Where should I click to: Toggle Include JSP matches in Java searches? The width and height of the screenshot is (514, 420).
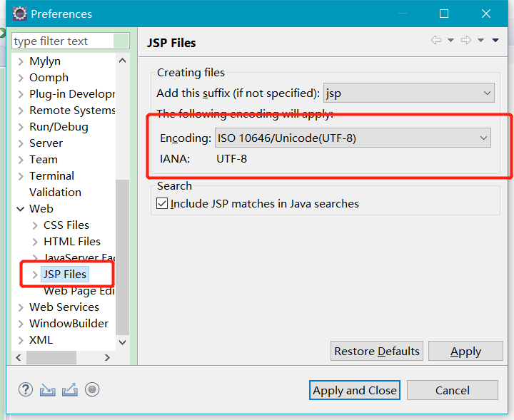pos(162,204)
